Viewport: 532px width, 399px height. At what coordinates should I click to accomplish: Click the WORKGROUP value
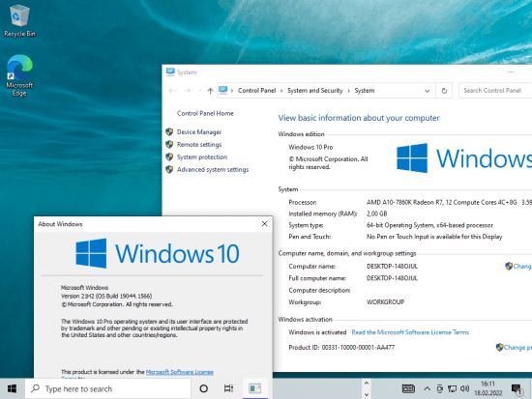pos(385,301)
